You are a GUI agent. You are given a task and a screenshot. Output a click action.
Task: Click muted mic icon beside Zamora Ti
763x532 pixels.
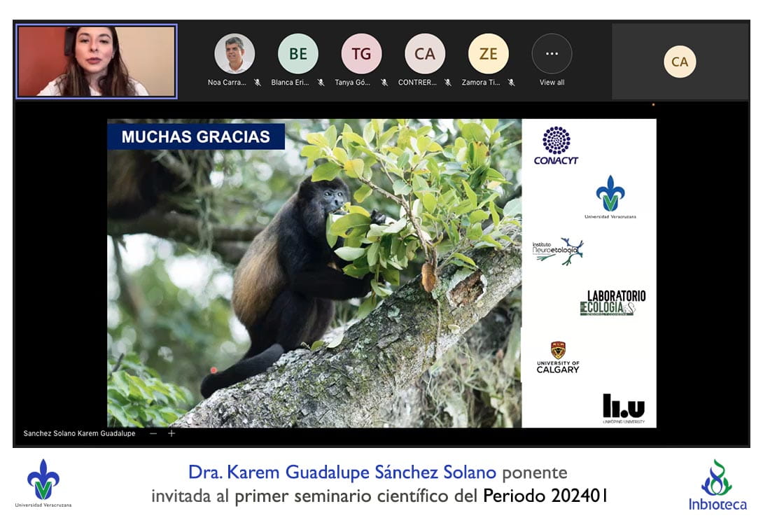pos(511,83)
